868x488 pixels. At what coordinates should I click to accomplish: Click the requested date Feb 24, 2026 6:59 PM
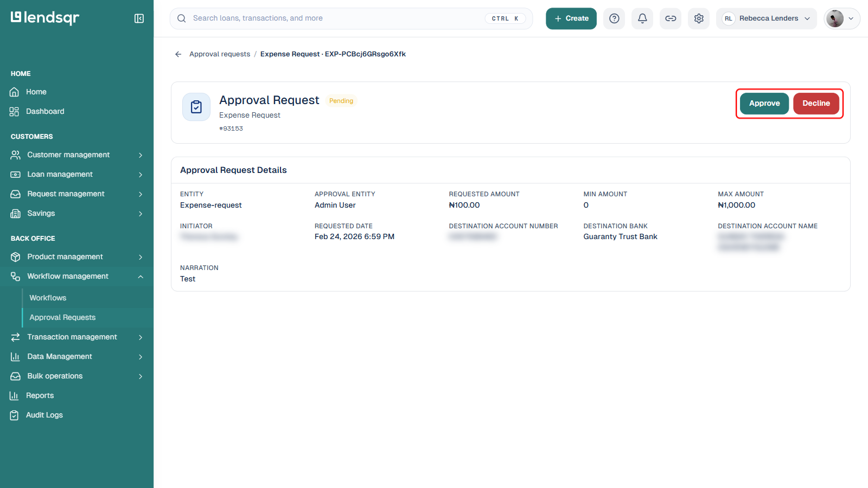[x=354, y=237]
